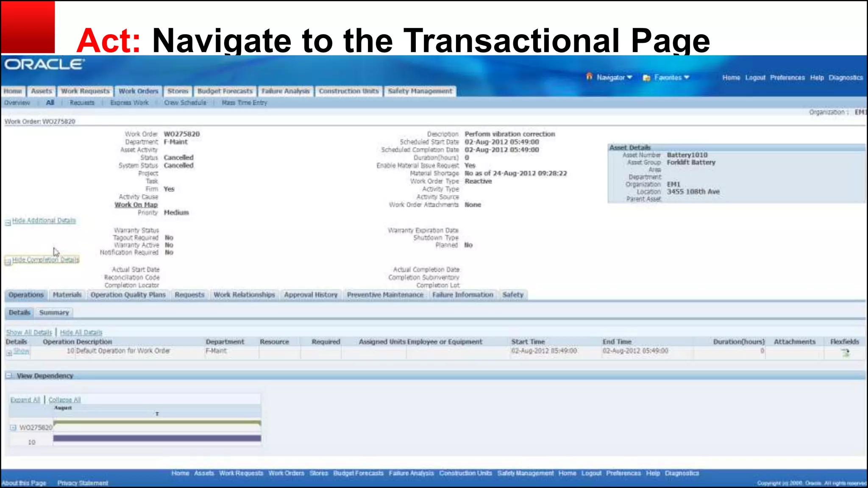Screen dimensions: 868x488
Task: Select the Work Orders tab
Action: point(138,91)
